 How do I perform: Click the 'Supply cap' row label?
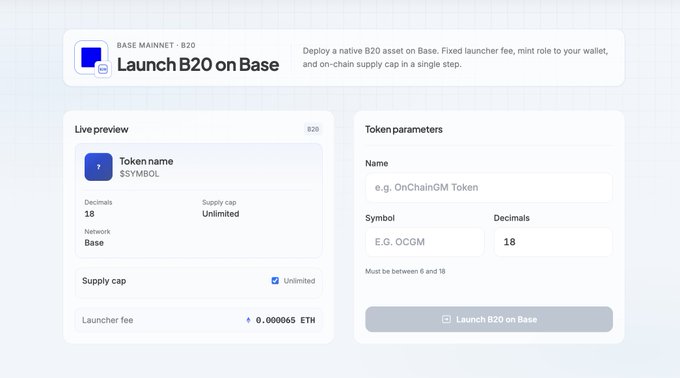(104, 281)
